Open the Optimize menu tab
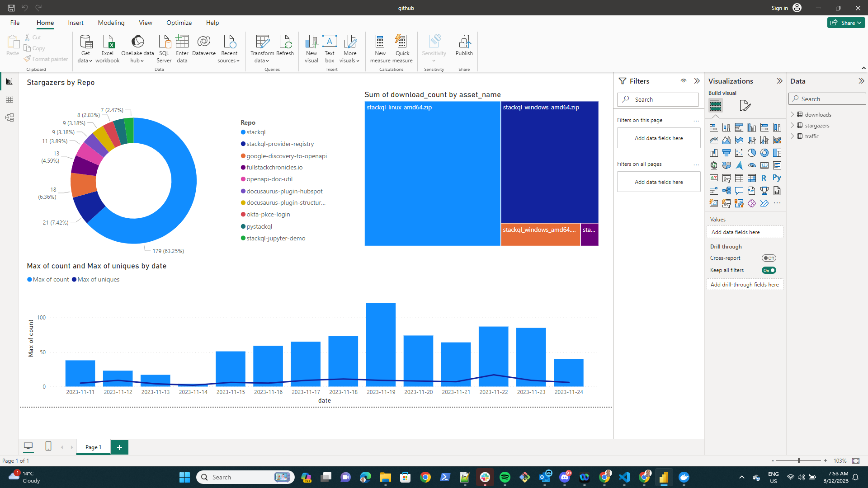 coord(179,23)
